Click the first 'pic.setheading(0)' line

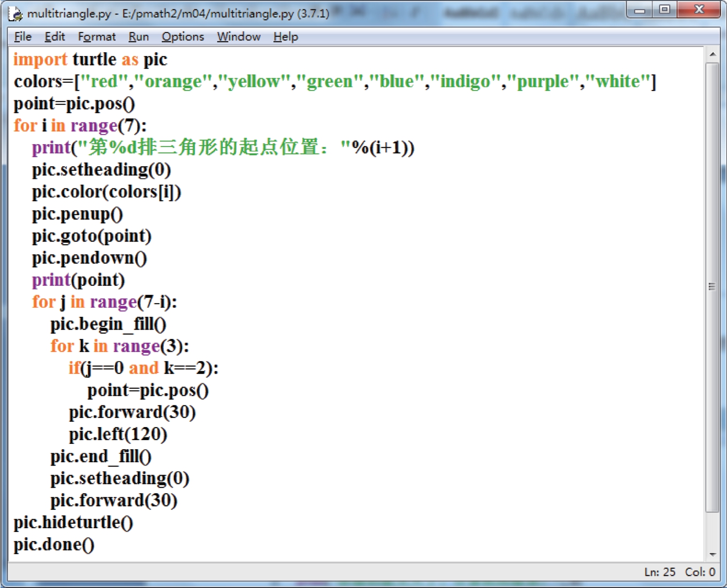tap(101, 169)
